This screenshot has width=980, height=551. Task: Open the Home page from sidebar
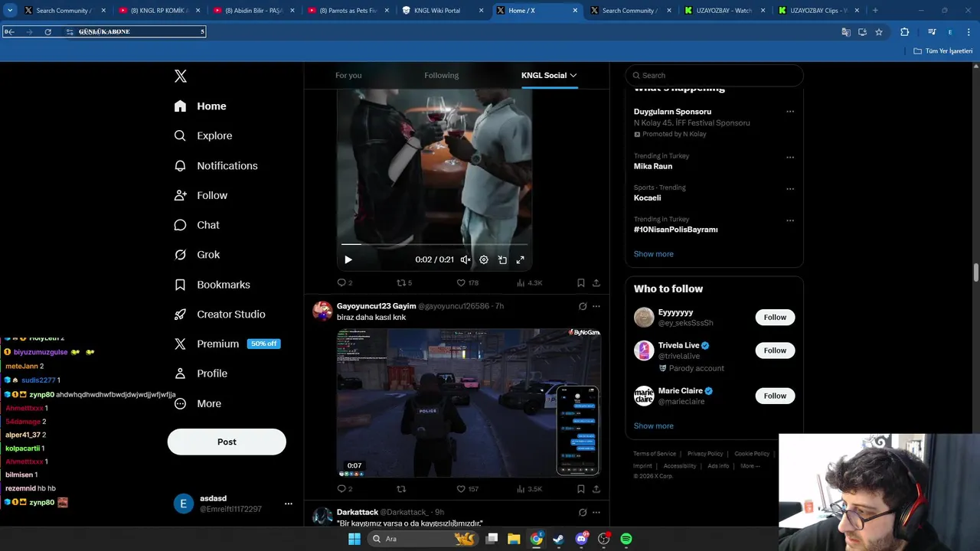click(200, 106)
